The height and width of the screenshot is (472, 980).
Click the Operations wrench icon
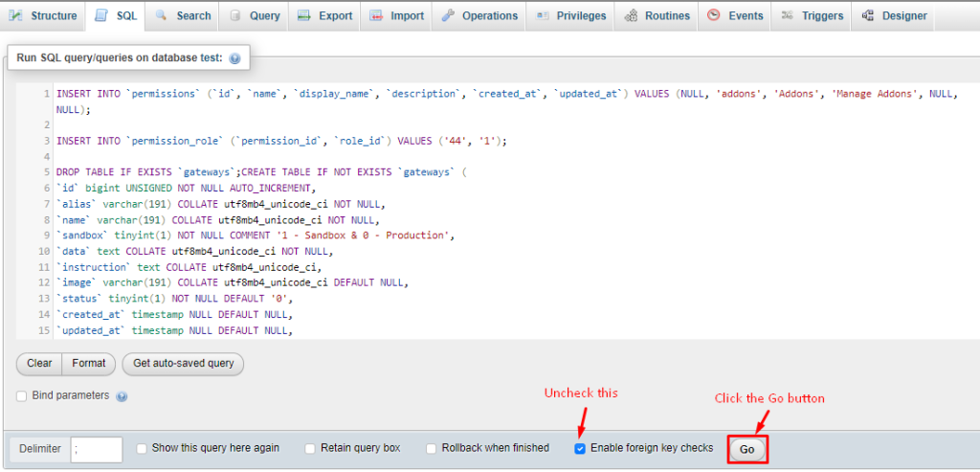coord(448,15)
